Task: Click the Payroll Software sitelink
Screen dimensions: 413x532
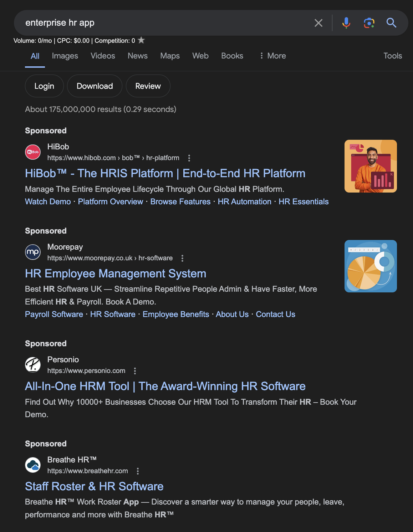Action: click(54, 314)
